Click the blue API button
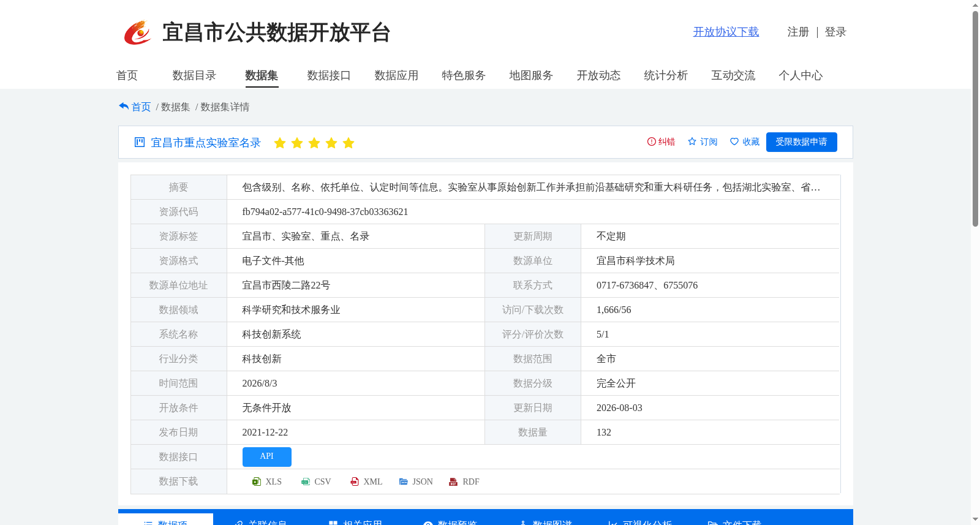980x525 pixels. (x=266, y=456)
